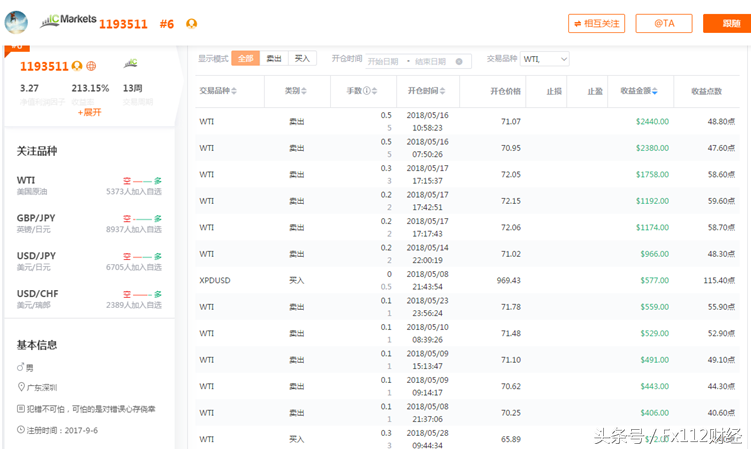Sort by 收益金额 column arrows
Viewport: 753px width, 451px height.
(x=655, y=91)
